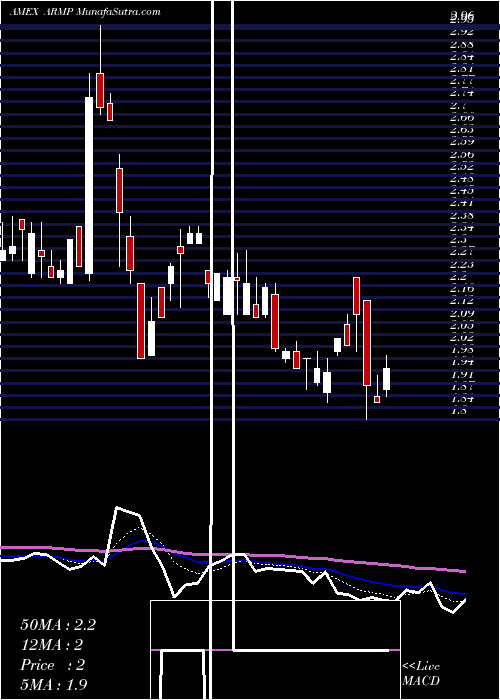
Task: Click the last white candlestick on the right
Action: coord(387,379)
